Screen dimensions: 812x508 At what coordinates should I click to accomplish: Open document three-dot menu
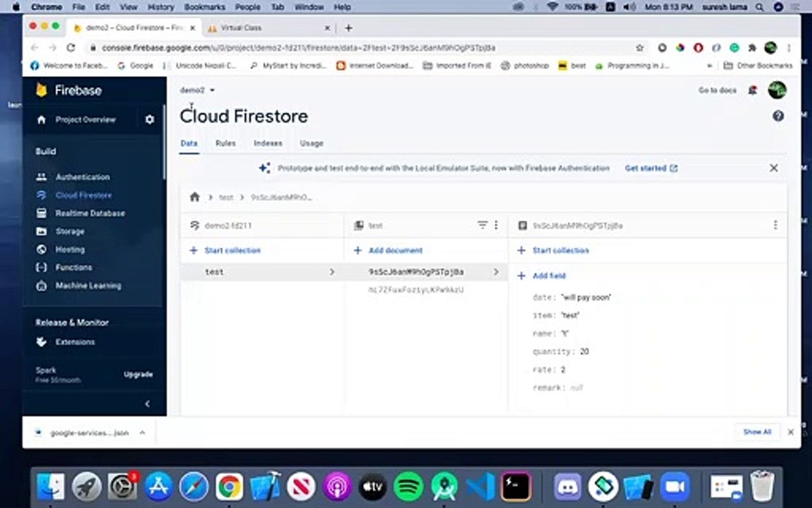pyautogui.click(x=775, y=225)
